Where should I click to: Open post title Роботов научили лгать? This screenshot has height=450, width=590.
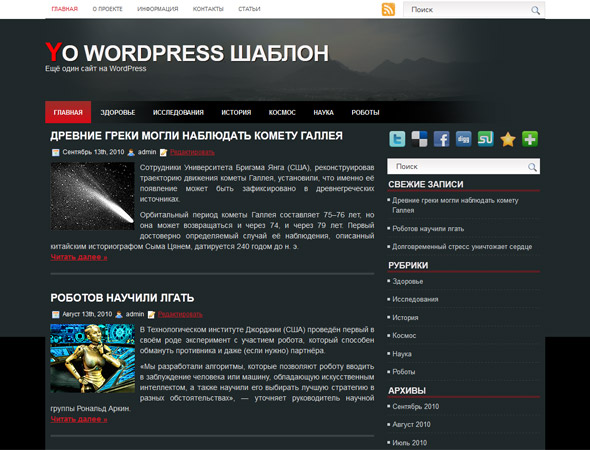pos(122,298)
